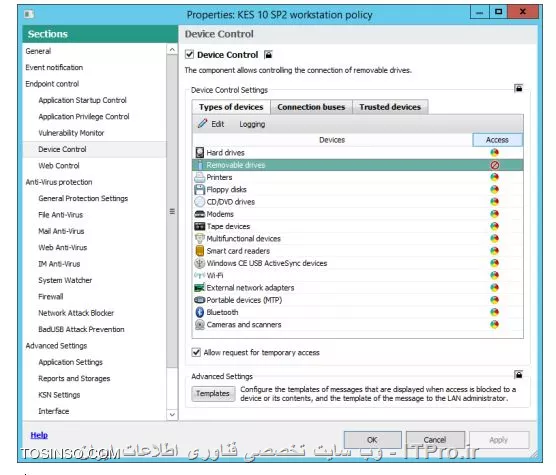Viewport: 556px width, 475px height.
Task: Click access icon for Tape devices
Action: (x=494, y=226)
